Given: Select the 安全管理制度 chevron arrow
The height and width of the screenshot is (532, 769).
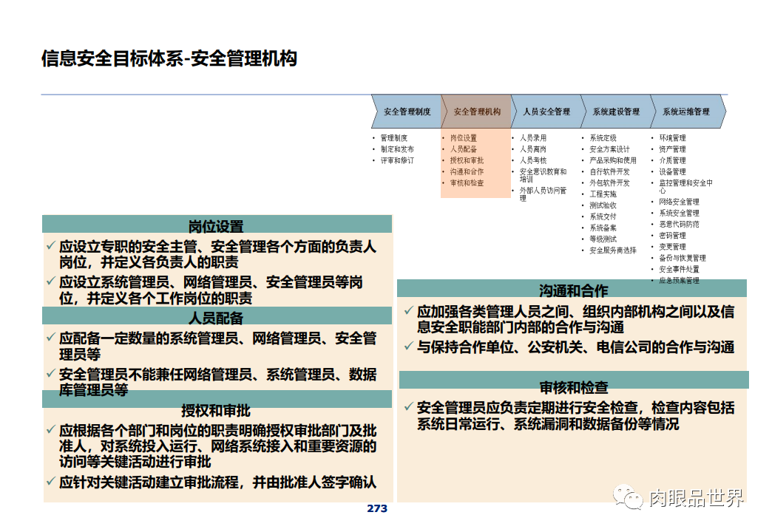Looking at the screenshot, I should click(x=407, y=112).
